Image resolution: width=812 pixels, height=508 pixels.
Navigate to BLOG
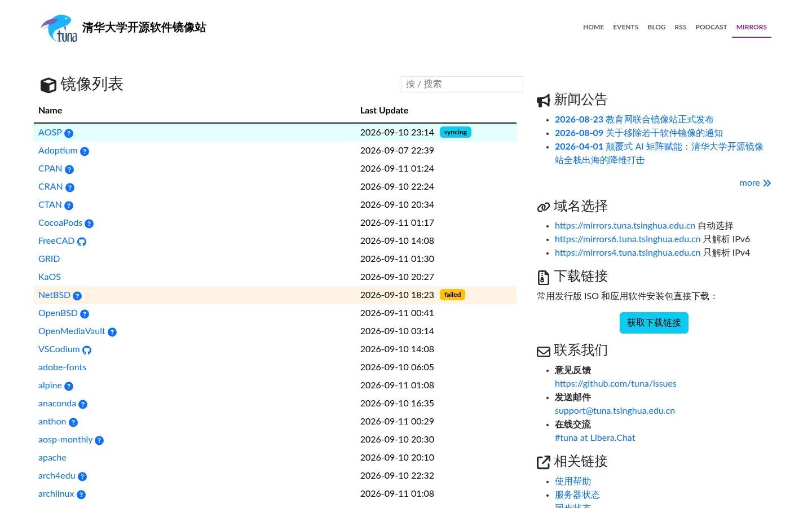pos(656,27)
